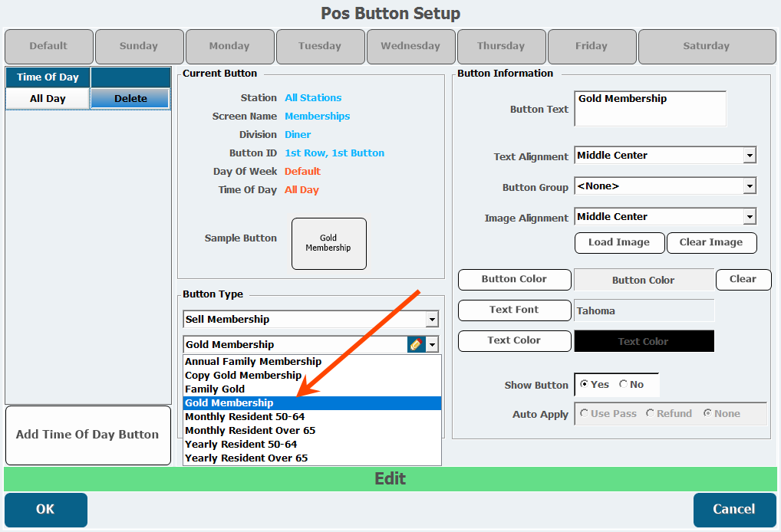
Task: Click the Gold Membership sample button
Action: (x=328, y=244)
